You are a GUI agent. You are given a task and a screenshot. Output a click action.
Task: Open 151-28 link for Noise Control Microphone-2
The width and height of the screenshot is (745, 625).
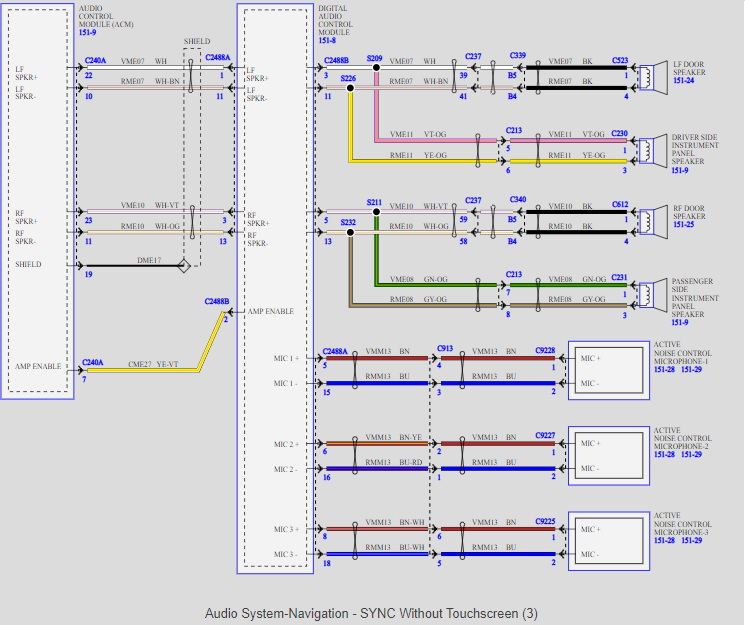click(x=664, y=454)
